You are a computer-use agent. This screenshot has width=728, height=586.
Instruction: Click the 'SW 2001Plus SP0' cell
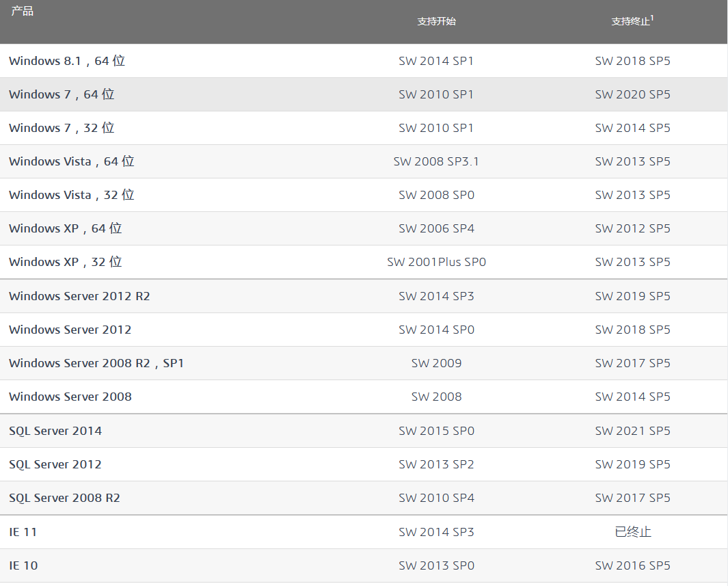click(436, 261)
